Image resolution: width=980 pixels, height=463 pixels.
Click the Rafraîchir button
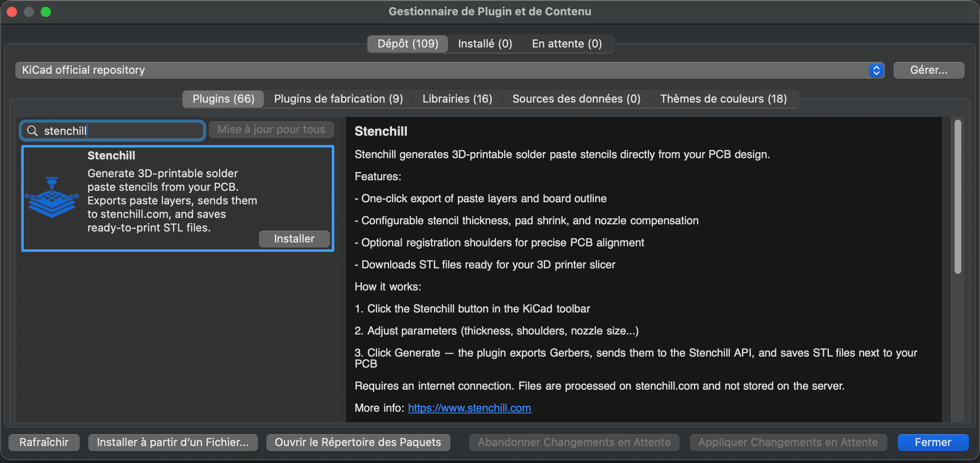(x=44, y=442)
